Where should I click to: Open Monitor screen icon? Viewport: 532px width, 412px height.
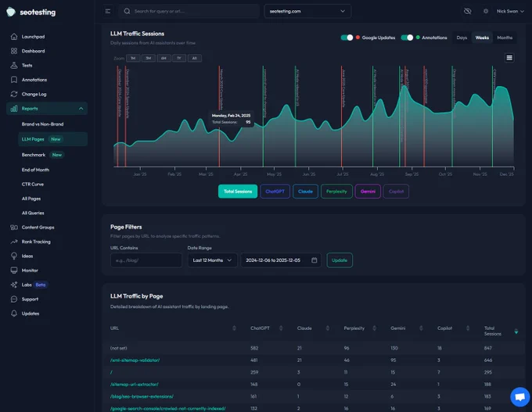[14, 270]
